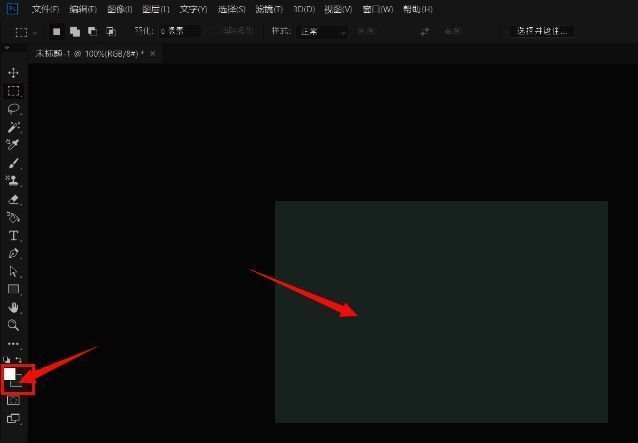638x443 pixels.
Task: Open the File (文件) menu
Action: (45, 9)
